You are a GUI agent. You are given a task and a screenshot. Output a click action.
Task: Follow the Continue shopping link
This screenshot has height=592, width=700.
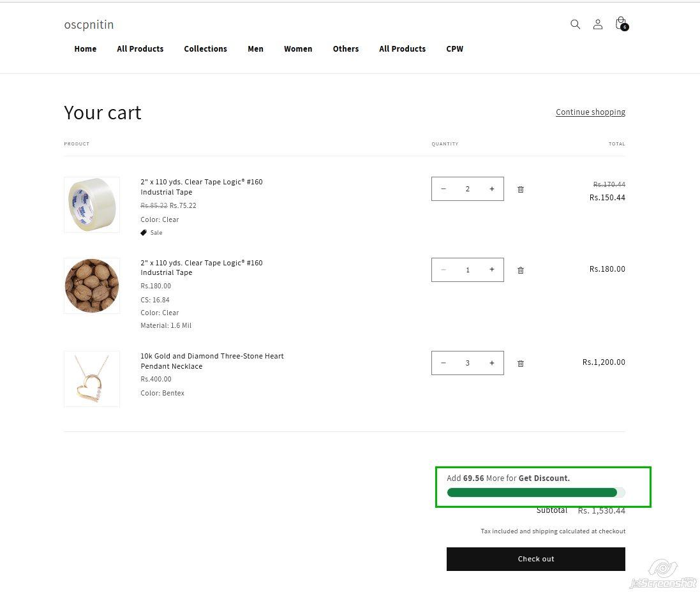pyautogui.click(x=590, y=112)
